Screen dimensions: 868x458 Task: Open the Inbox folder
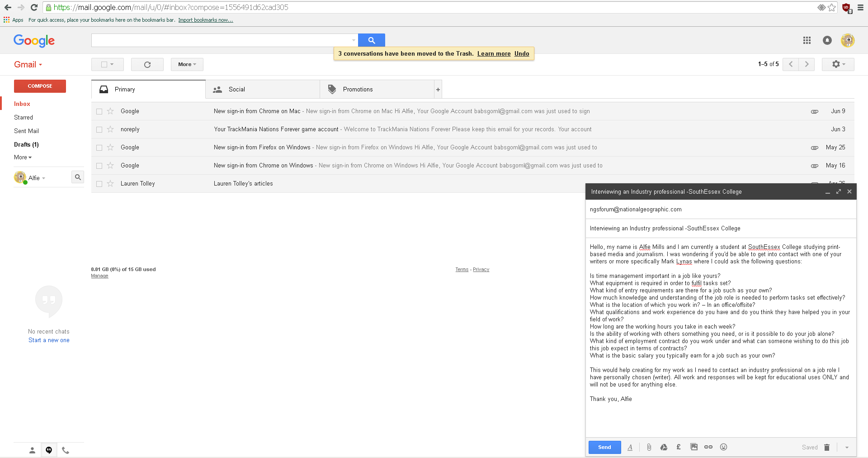click(22, 104)
